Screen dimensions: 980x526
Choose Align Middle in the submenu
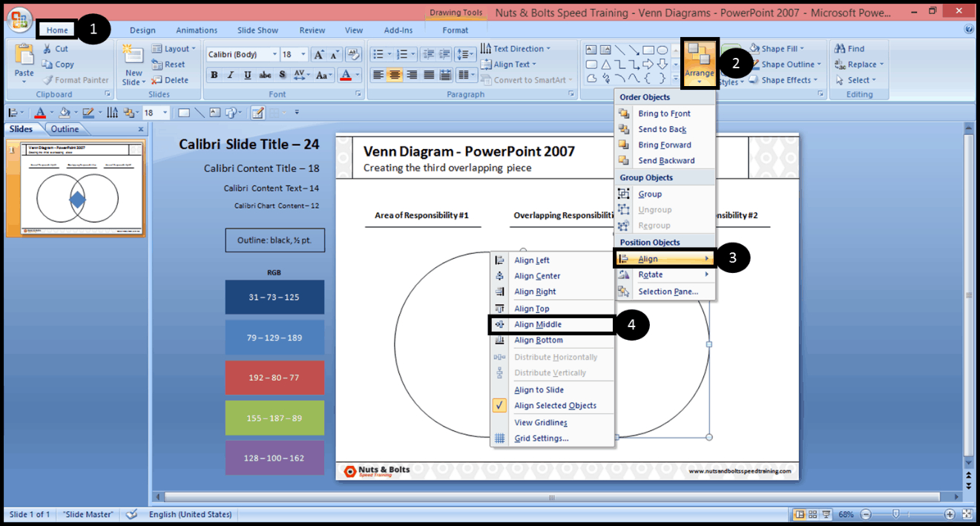pos(553,325)
